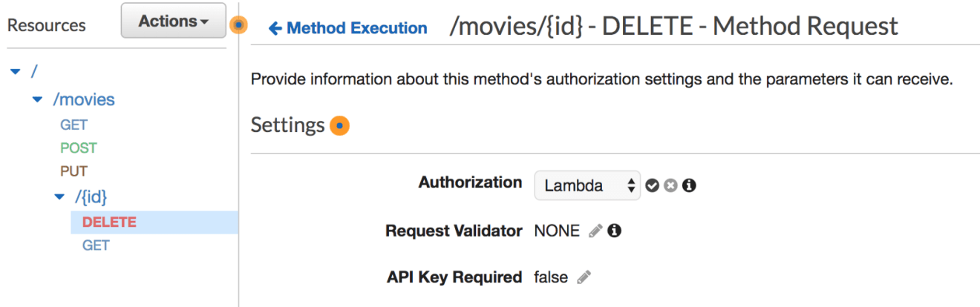The height and width of the screenshot is (307, 980).
Task: Select the /movies resource label
Action: [x=84, y=99]
